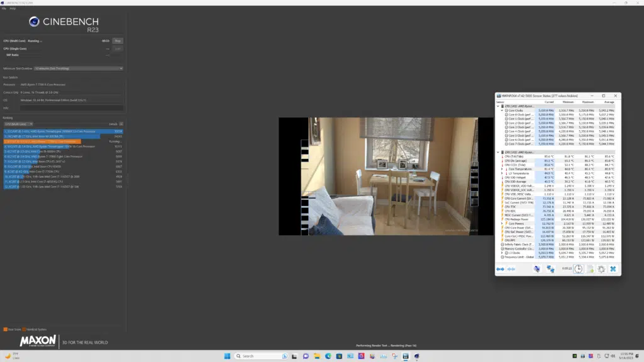Expand L3 Temperatures in HWiNFO

pos(502,173)
